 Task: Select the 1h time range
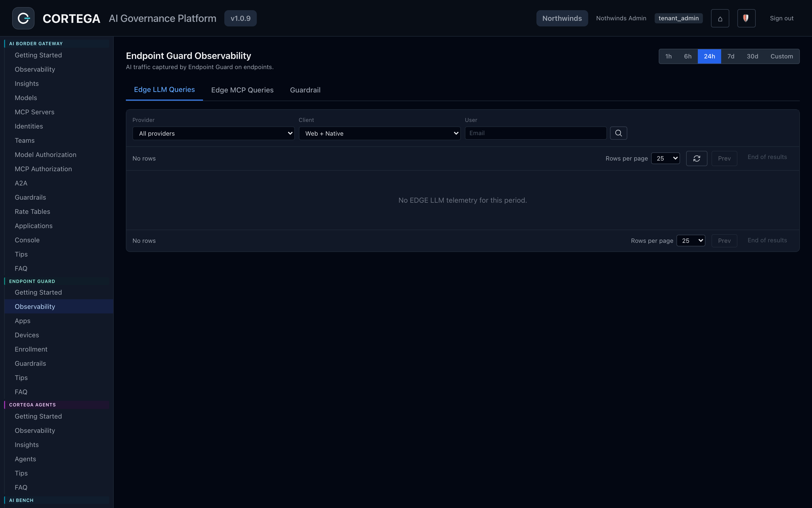tap(668, 56)
